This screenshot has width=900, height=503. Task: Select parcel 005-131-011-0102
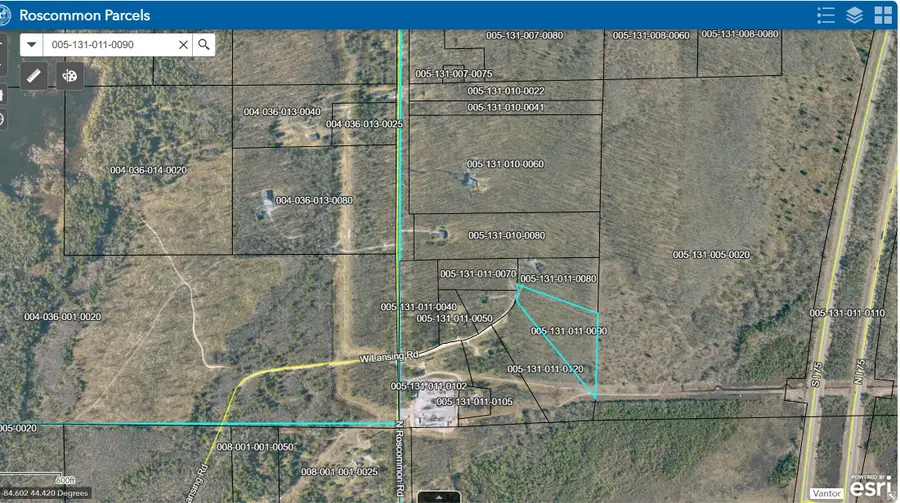click(429, 386)
